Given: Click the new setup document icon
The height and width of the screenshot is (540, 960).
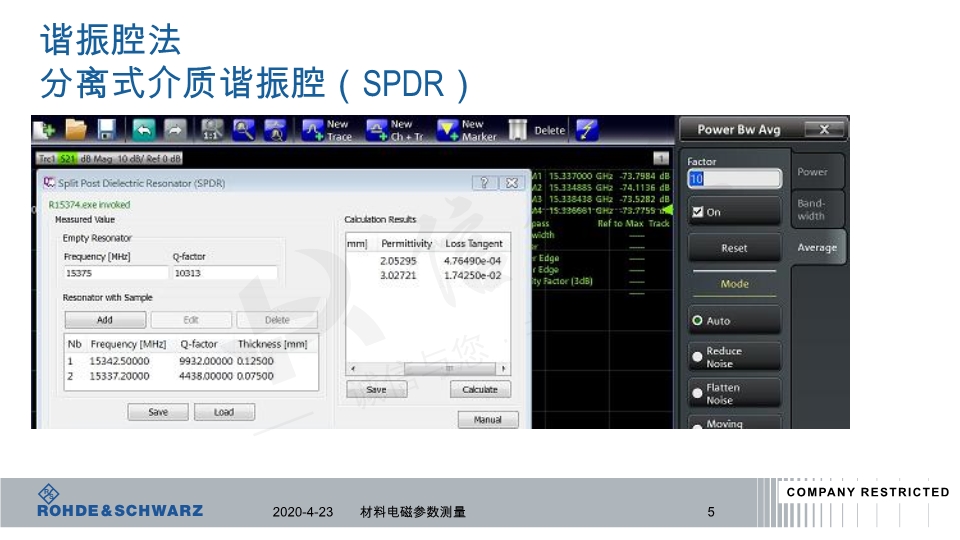Looking at the screenshot, I should [x=43, y=130].
